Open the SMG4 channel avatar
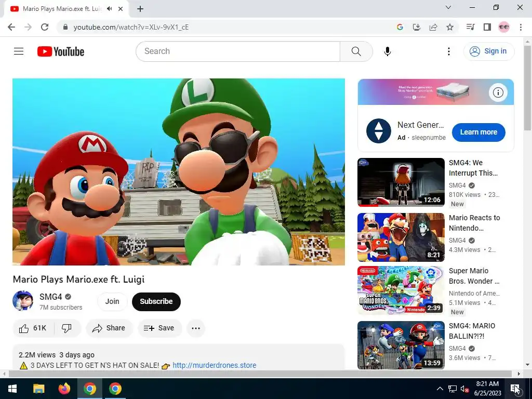The height and width of the screenshot is (399, 532). pos(23,301)
